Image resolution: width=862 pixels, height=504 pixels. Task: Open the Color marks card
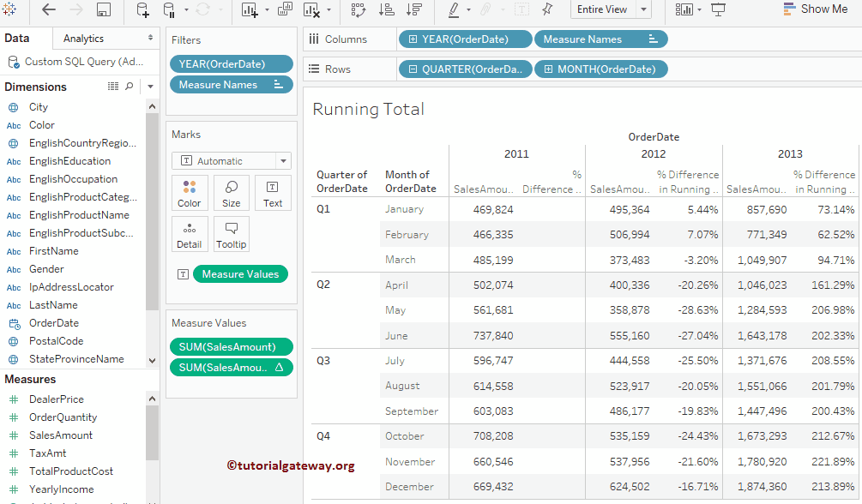190,194
